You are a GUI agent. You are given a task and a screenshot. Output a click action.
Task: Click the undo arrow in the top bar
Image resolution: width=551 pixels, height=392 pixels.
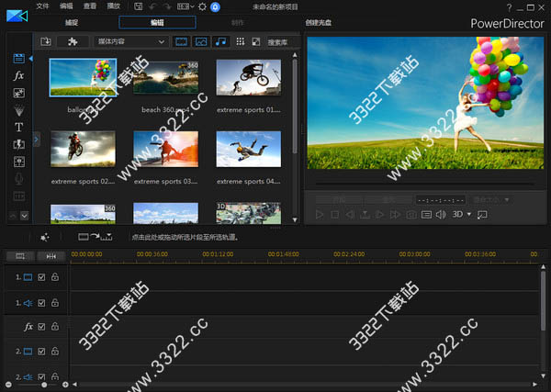(152, 6)
